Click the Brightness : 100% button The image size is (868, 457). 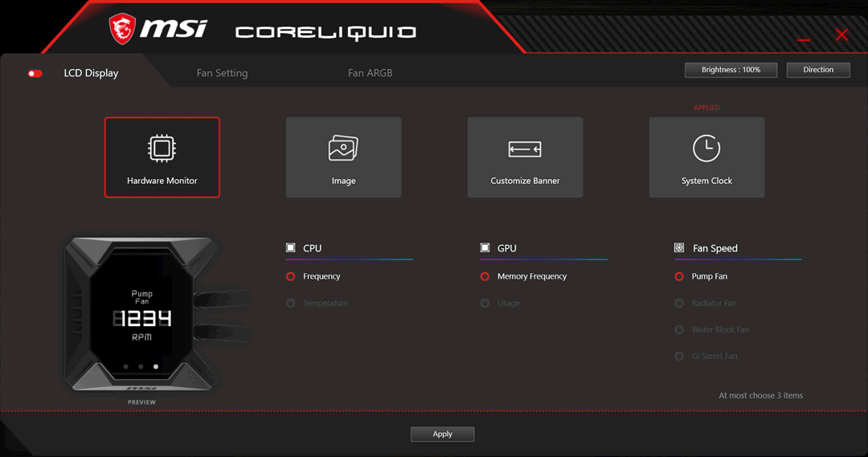tap(731, 70)
